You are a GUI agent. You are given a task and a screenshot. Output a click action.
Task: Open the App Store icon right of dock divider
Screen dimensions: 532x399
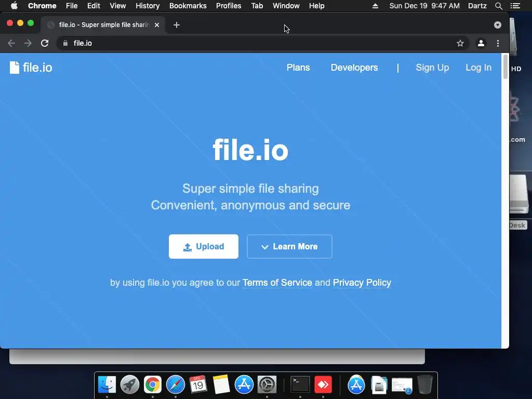tap(356, 384)
